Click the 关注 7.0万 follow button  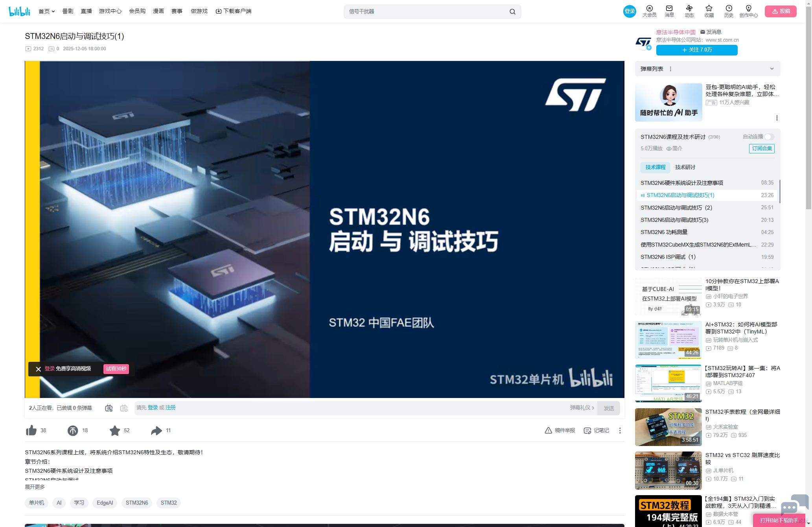point(696,50)
